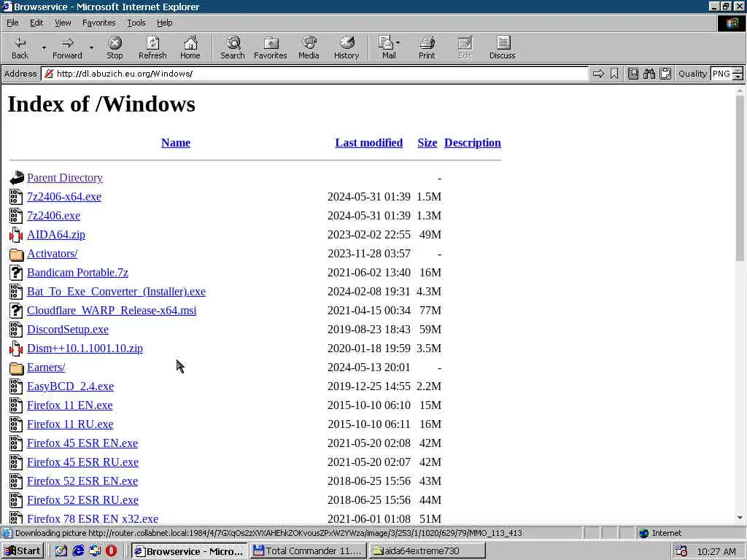
Task: Click the Quality PNG combo box
Action: (x=721, y=74)
